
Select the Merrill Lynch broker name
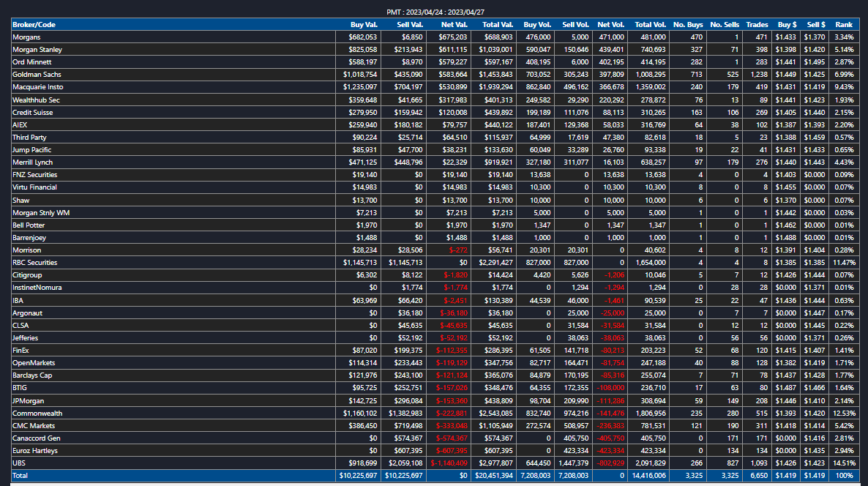[x=33, y=162]
